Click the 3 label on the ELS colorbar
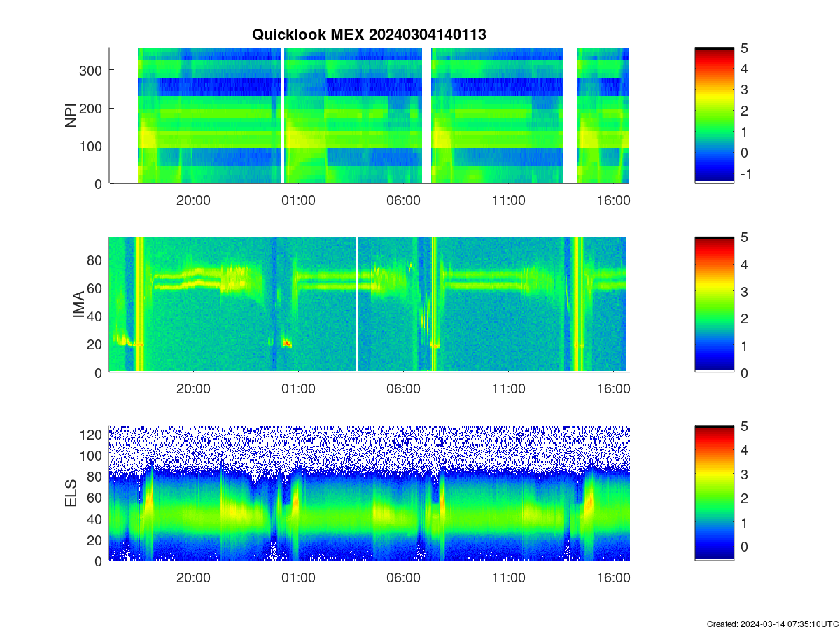The image size is (840, 630). pyautogui.click(x=746, y=475)
